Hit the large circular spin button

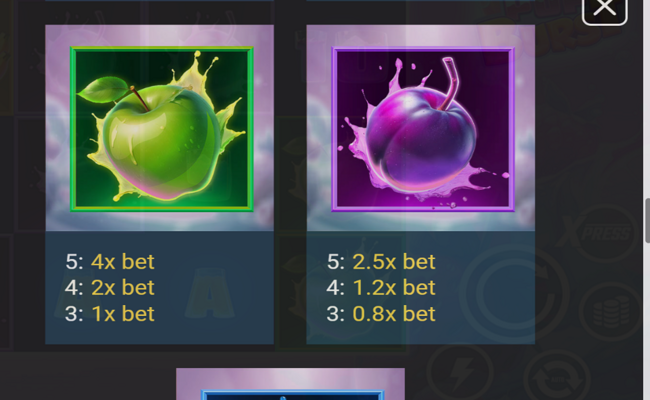[514, 293]
